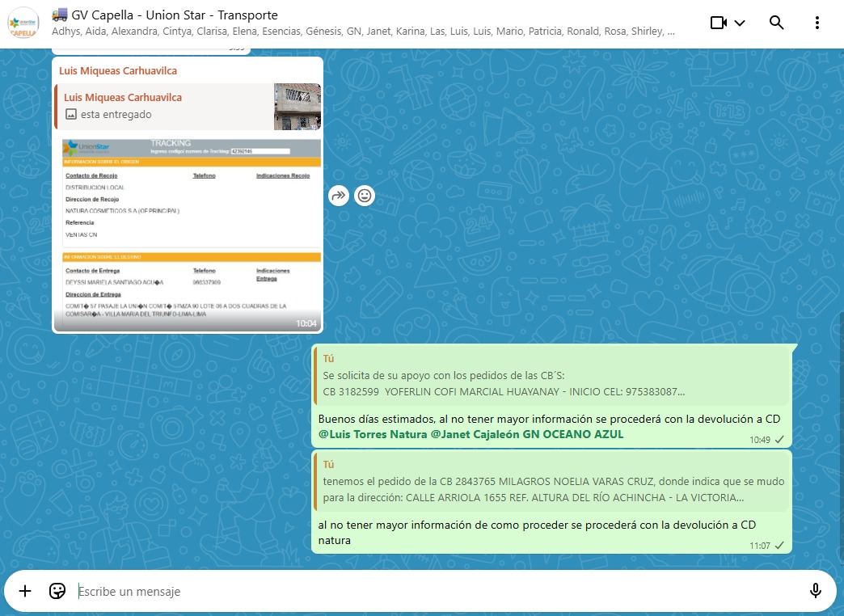Record a voice message with microphone
844x616 pixels.
[x=815, y=591]
